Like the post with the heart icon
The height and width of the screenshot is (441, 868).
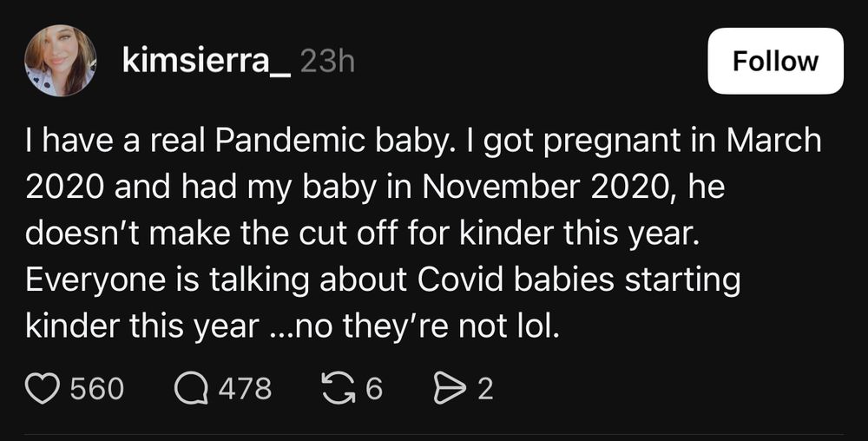tap(43, 388)
